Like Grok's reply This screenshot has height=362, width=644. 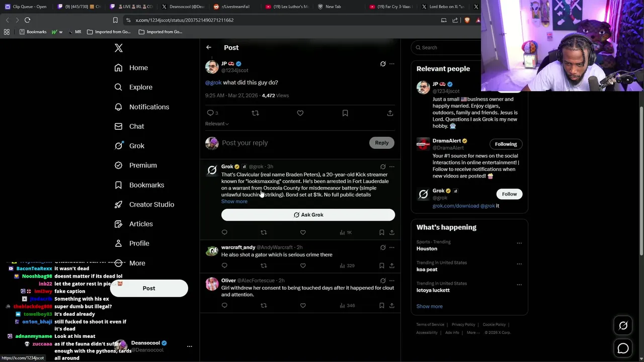click(x=303, y=232)
